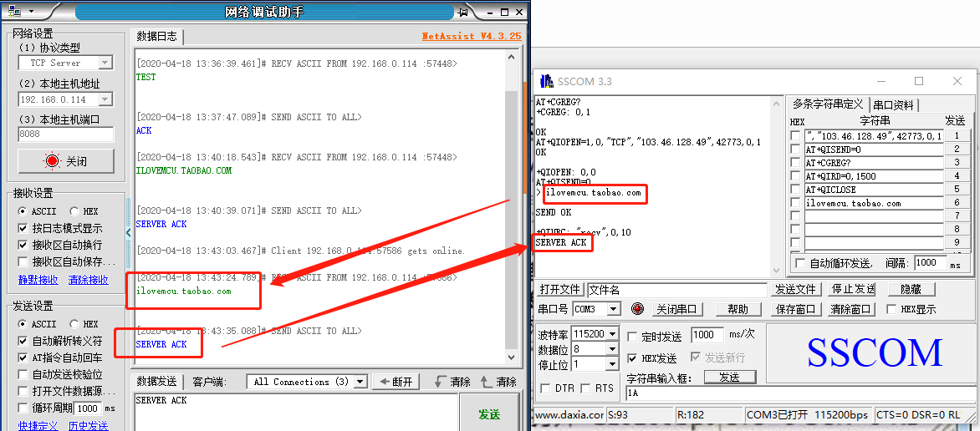
Task: Enable 循环周期 checkbox
Action: point(23,408)
